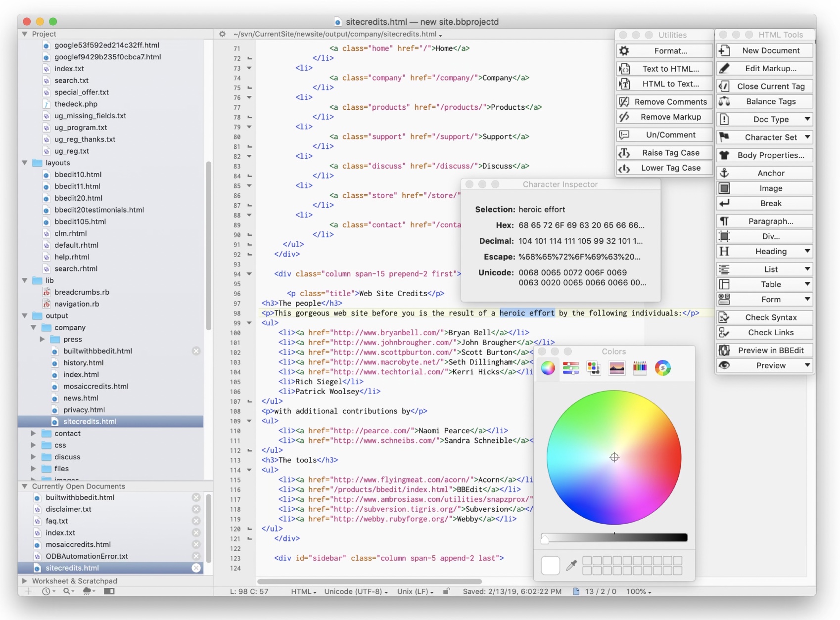Click the plus icon below the sidebar
Viewport: 840px width, 620px height.
coord(28,591)
